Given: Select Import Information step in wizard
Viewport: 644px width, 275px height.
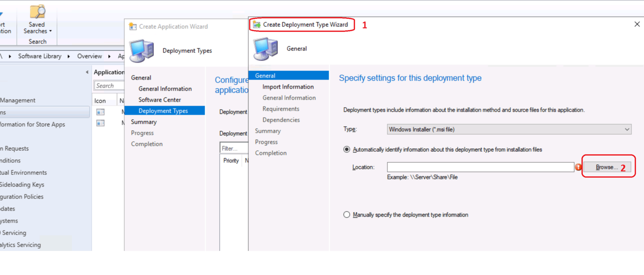Looking at the screenshot, I should click(x=288, y=87).
